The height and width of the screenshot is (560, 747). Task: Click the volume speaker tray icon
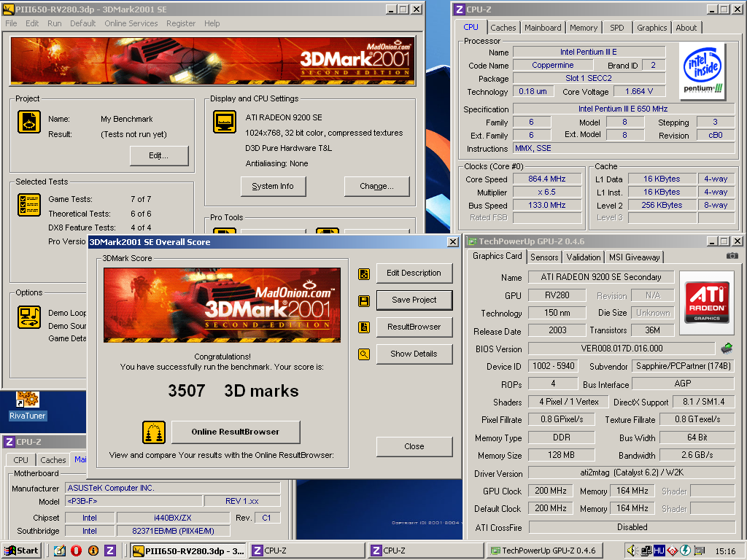coord(632,551)
